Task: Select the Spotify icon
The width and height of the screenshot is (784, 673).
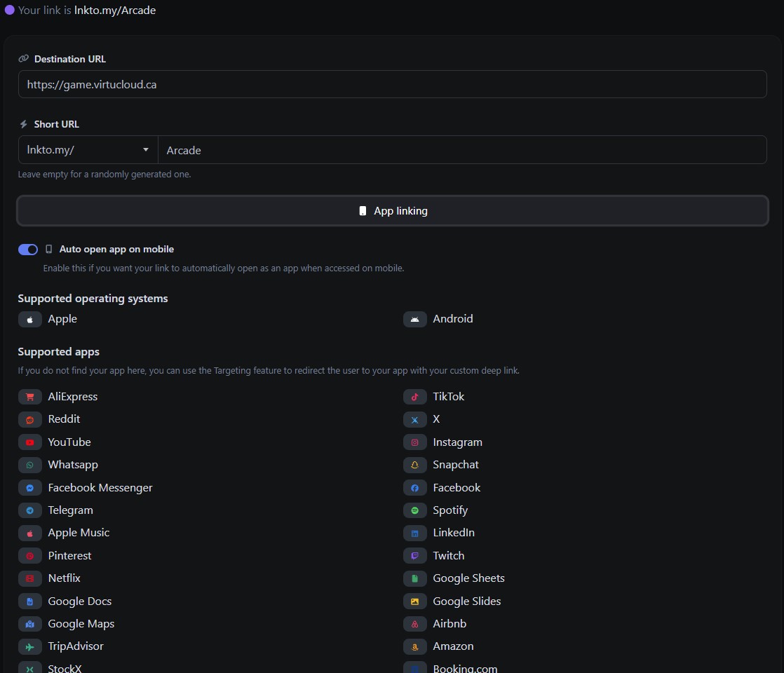Action: [x=414, y=510]
